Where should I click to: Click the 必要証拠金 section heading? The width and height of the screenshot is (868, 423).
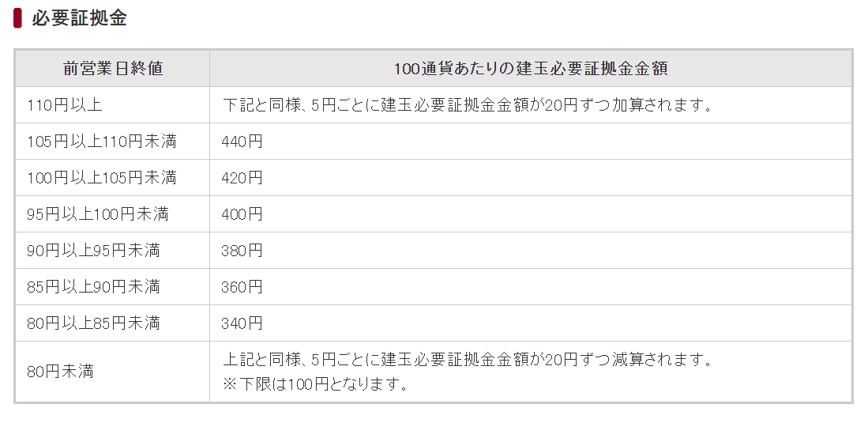79,18
